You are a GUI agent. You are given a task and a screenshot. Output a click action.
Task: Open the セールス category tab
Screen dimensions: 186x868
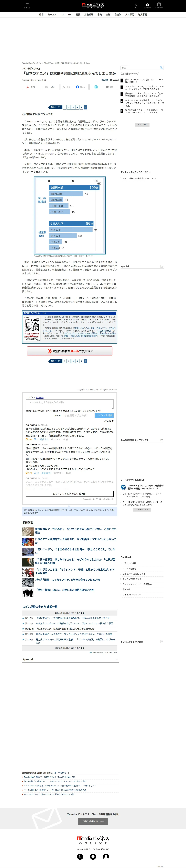point(52,14)
